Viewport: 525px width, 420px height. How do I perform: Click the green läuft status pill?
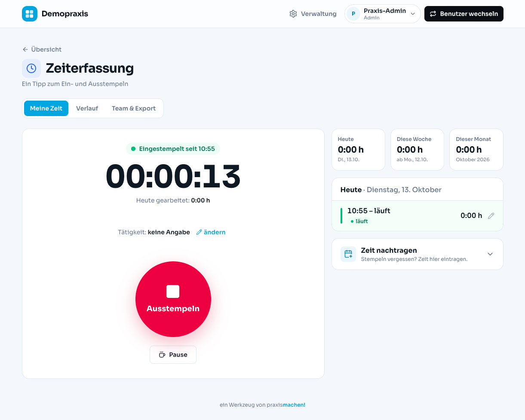(x=359, y=221)
